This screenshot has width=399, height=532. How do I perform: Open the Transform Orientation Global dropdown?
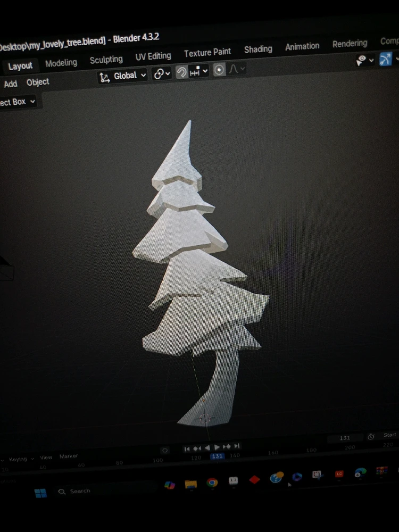tap(123, 76)
